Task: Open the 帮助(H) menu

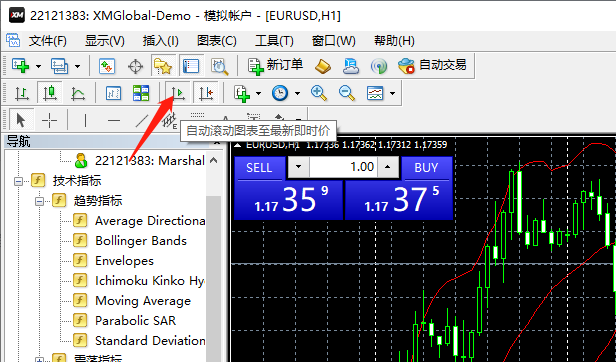Action: (x=394, y=41)
